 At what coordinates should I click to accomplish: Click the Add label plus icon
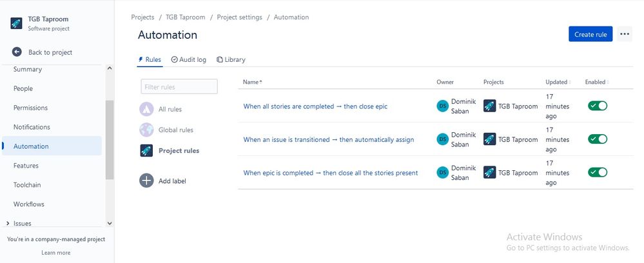pyautogui.click(x=146, y=180)
